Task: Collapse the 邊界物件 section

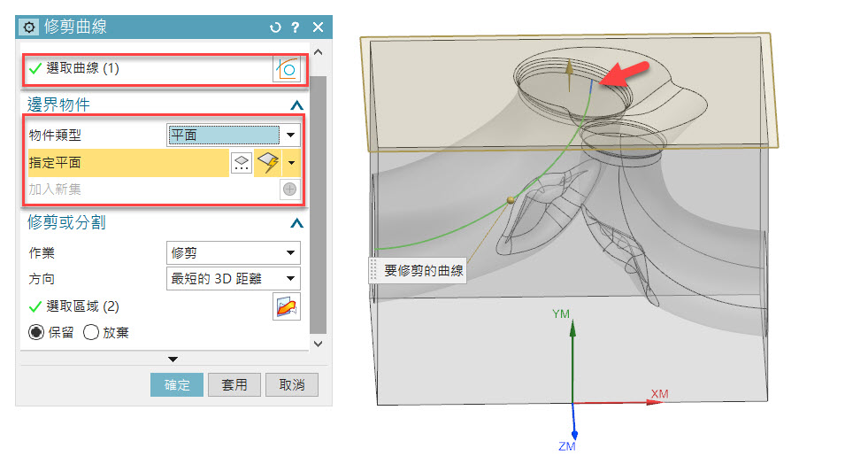Action: coord(296,105)
